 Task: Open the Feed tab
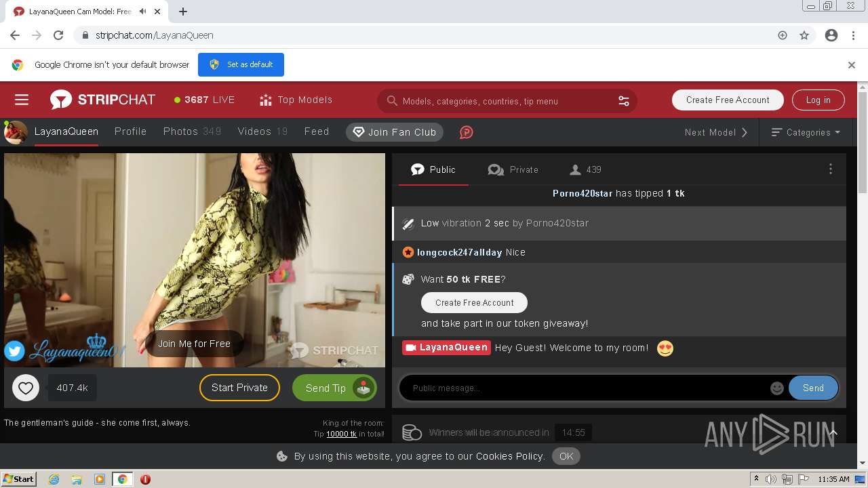click(x=317, y=131)
